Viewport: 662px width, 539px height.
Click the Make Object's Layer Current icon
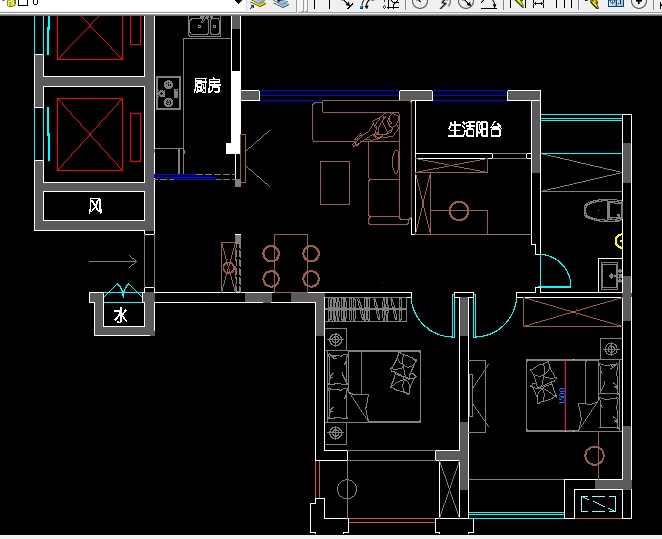pos(259,3)
